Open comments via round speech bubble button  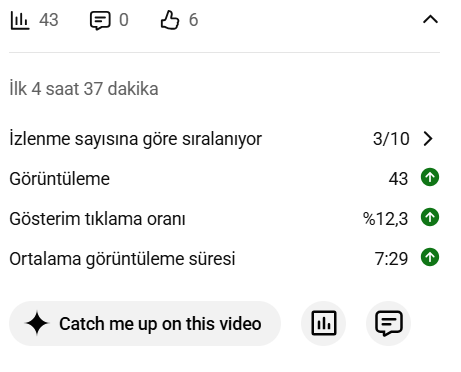tap(389, 323)
